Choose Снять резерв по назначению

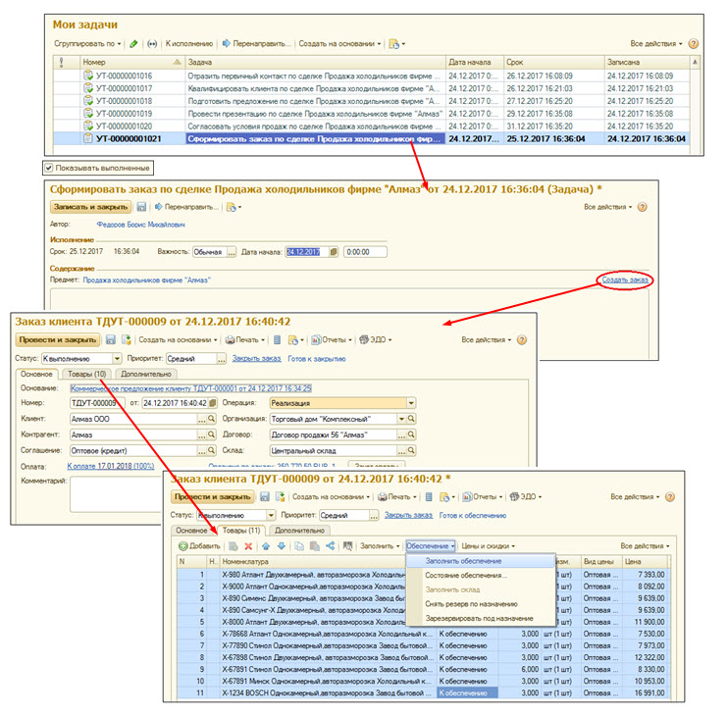pos(481,604)
